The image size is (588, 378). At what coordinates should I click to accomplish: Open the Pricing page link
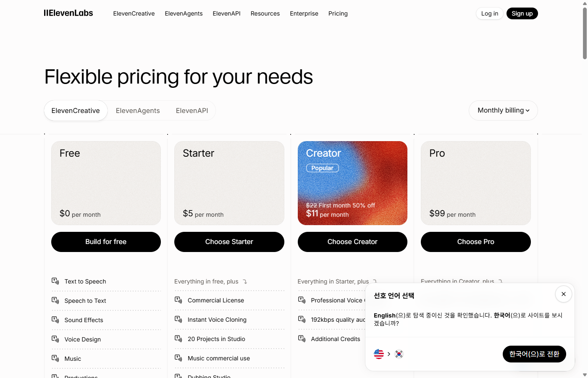tap(338, 13)
